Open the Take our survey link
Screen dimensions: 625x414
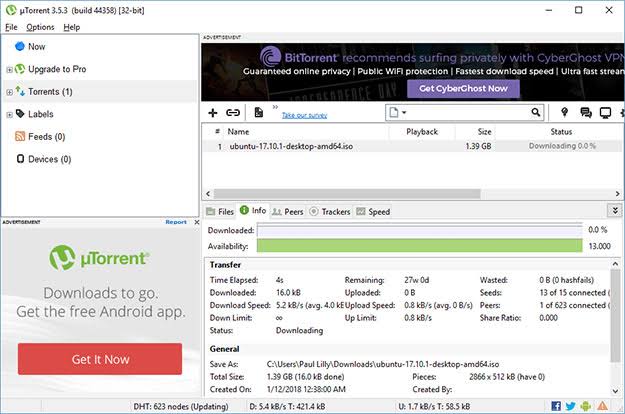pos(305,115)
